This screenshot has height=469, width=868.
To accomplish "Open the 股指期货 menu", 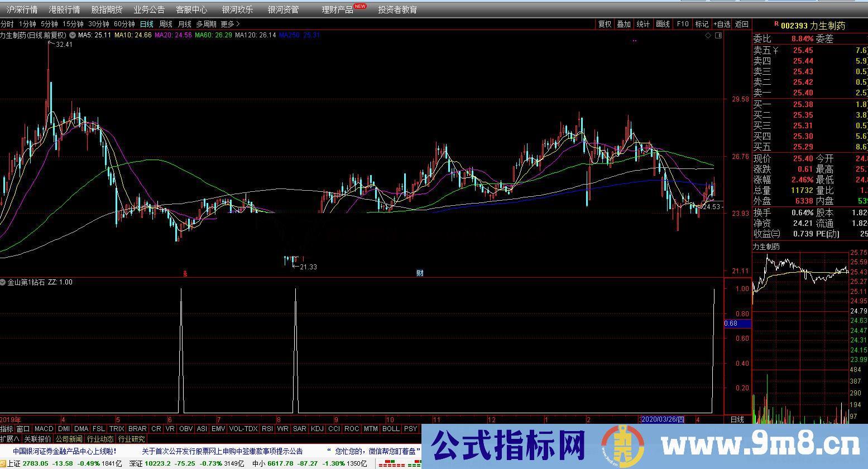I will point(107,9).
